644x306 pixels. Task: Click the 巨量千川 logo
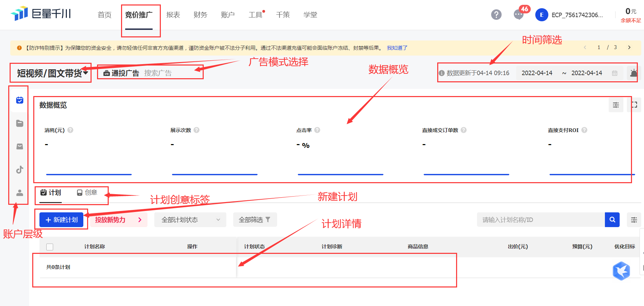click(x=41, y=14)
